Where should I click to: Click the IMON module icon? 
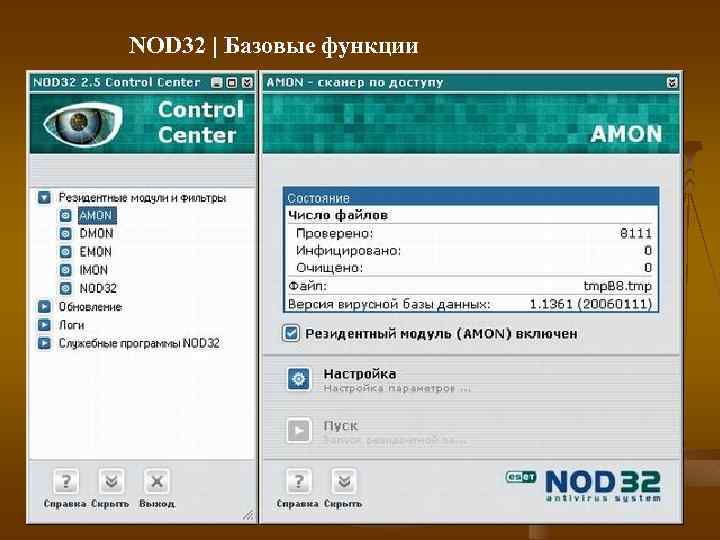(66, 270)
